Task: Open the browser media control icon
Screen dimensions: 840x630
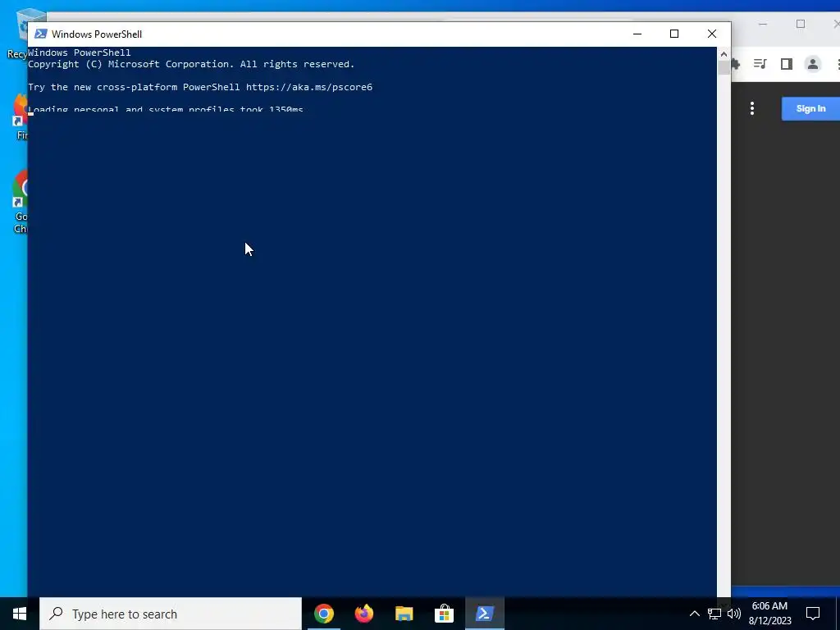Action: click(x=760, y=64)
